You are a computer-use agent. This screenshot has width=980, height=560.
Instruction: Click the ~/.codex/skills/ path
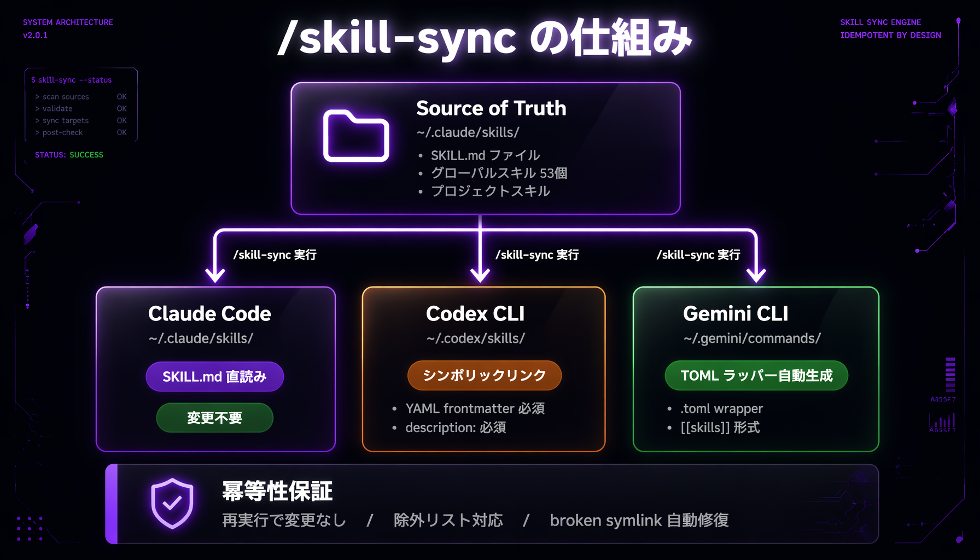(x=476, y=339)
